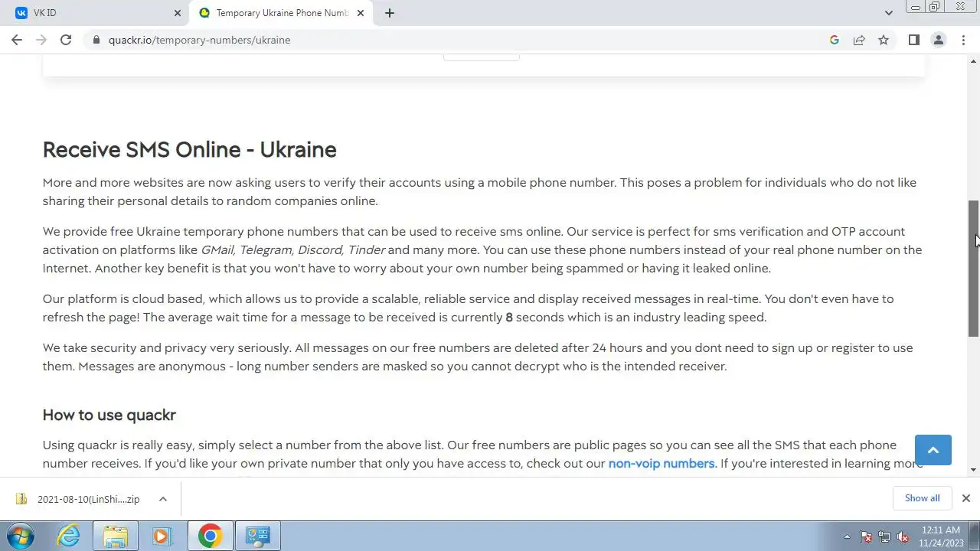Open the taskbar clock and date
Viewport: 980px width, 551px height.
coord(941,536)
